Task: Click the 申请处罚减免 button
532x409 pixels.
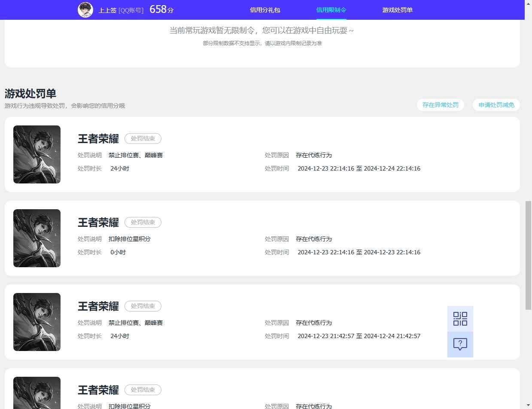Action: pyautogui.click(x=496, y=105)
